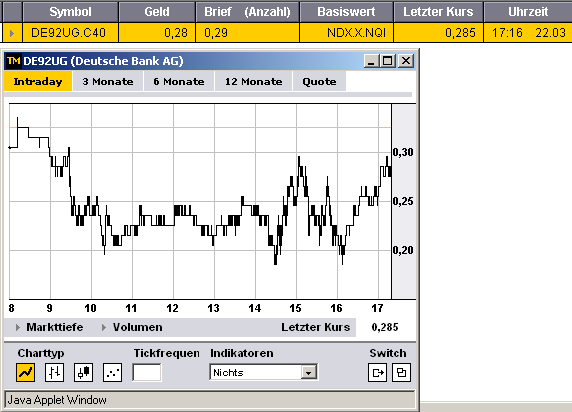Switch to the 6 Monate tab
This screenshot has width=572, height=412.
click(179, 81)
